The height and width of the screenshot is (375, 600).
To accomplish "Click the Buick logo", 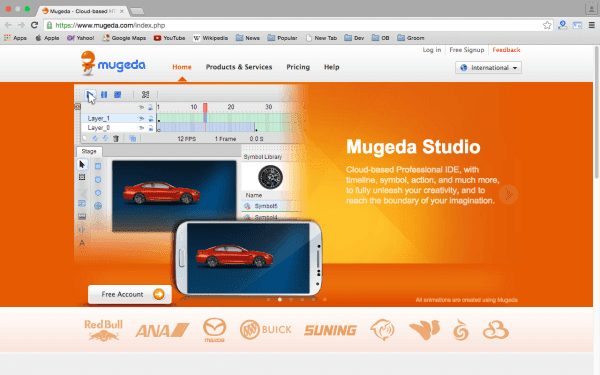I will [x=266, y=330].
